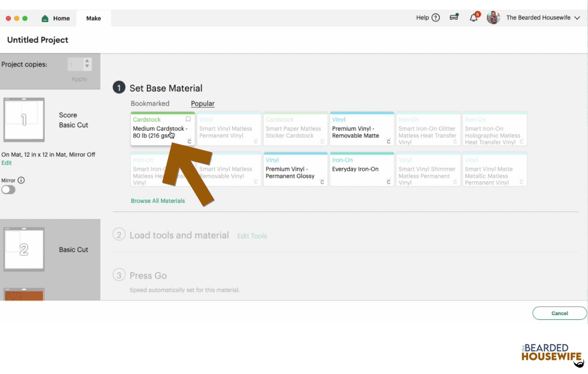Open Browse All Materials
This screenshot has width=588, height=374.
pos(157,201)
